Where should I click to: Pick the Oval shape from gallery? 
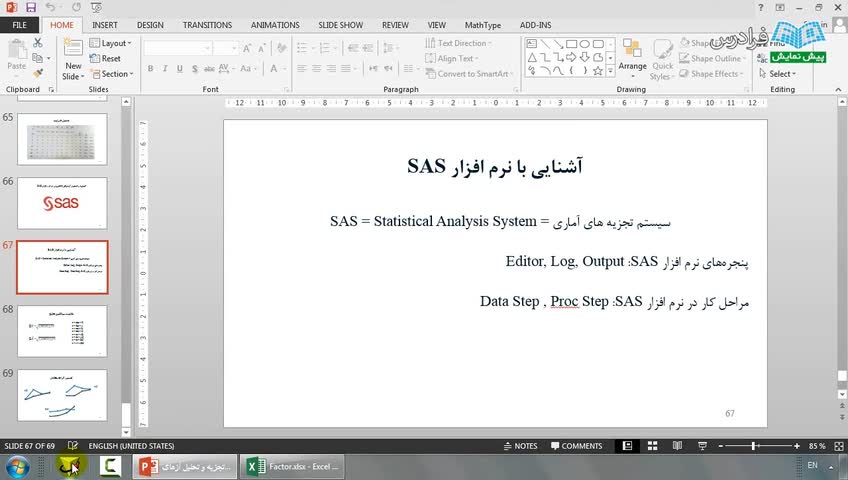pyautogui.click(x=585, y=44)
